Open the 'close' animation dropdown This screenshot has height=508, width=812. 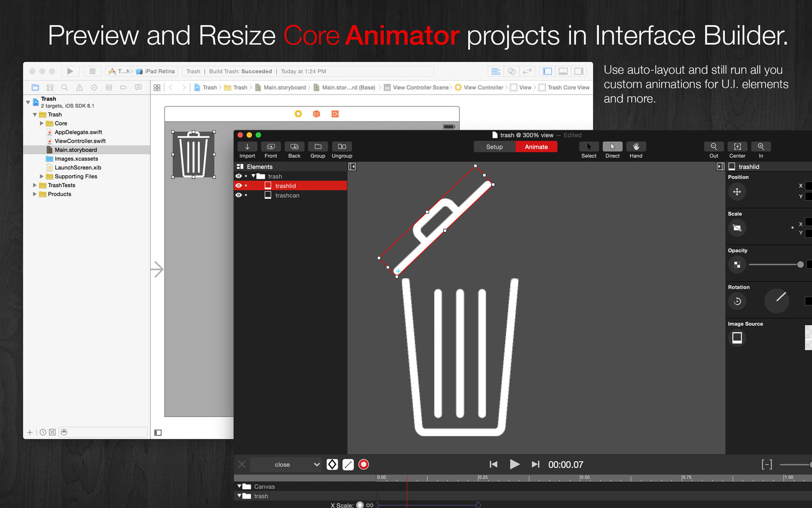(x=286, y=464)
